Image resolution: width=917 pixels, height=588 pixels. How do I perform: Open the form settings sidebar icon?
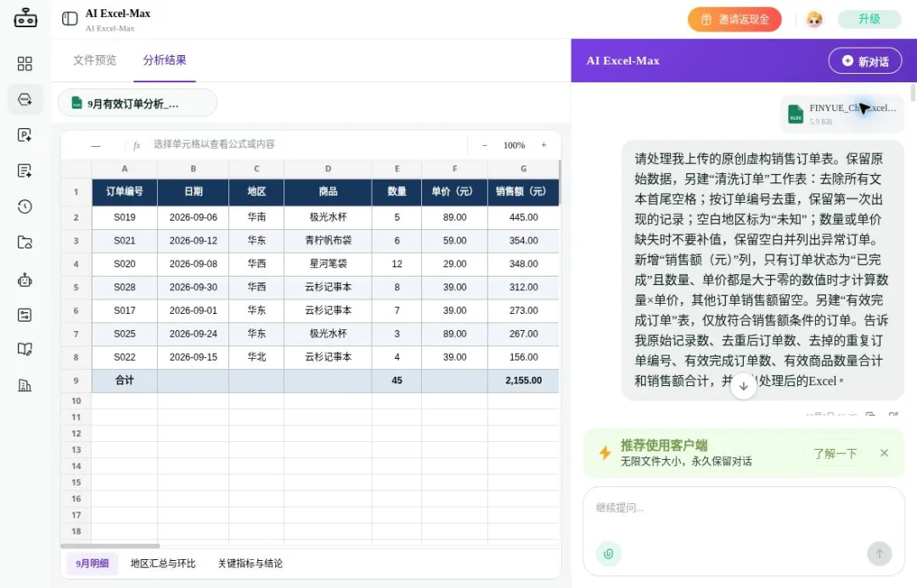tap(25, 315)
